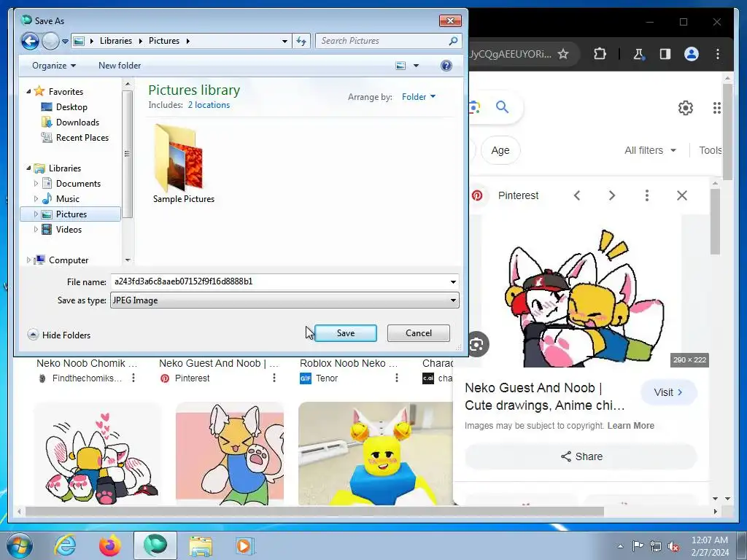Click the 2 locations link

(x=209, y=105)
